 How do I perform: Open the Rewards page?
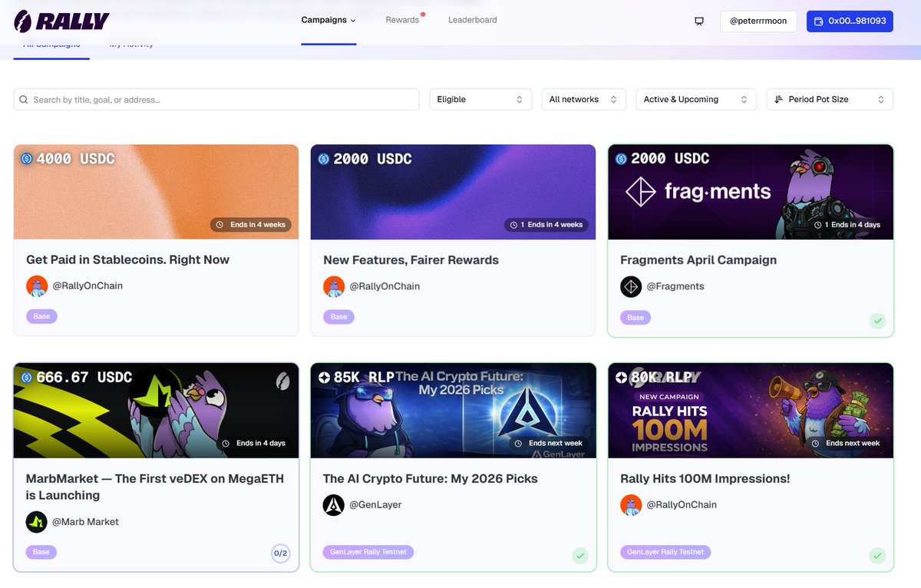pyautogui.click(x=403, y=20)
